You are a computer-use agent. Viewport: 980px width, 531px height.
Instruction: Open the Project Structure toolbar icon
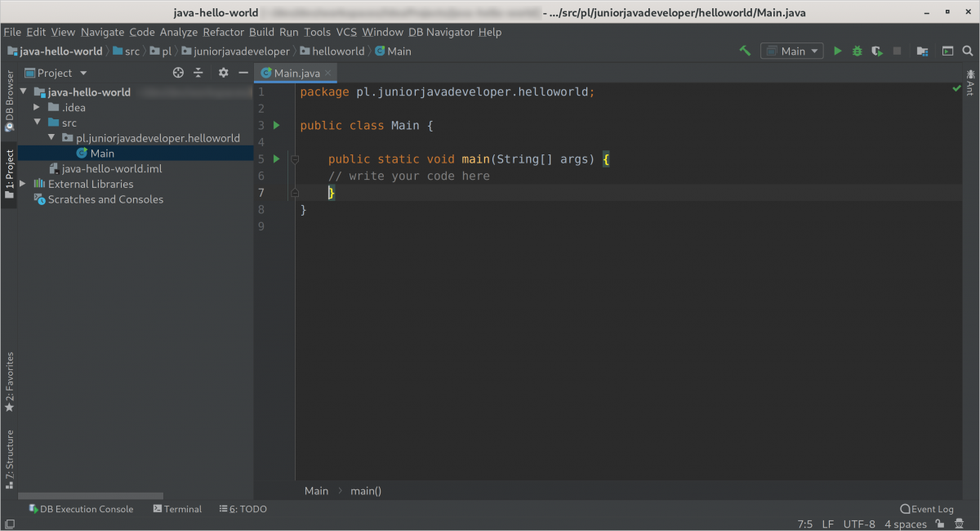[x=922, y=51]
